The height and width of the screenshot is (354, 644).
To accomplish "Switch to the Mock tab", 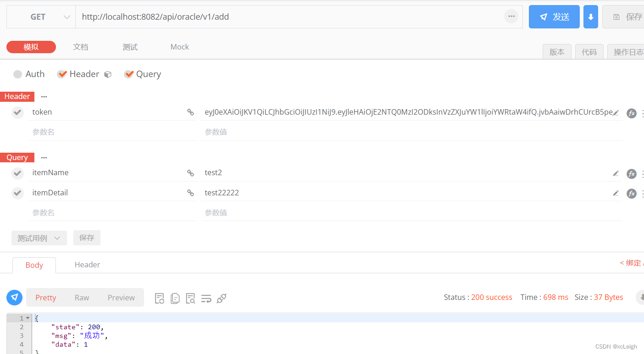I will click(180, 47).
